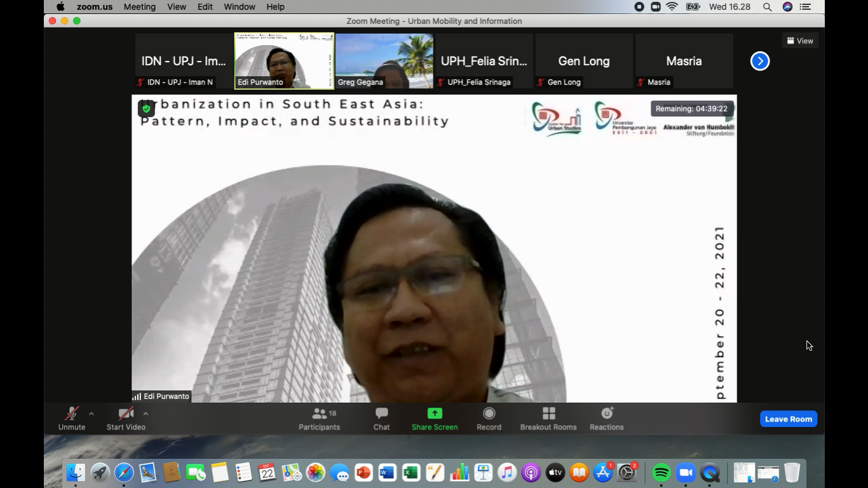The width and height of the screenshot is (868, 488).
Task: Open Podcasts from the Dock
Action: point(531,473)
